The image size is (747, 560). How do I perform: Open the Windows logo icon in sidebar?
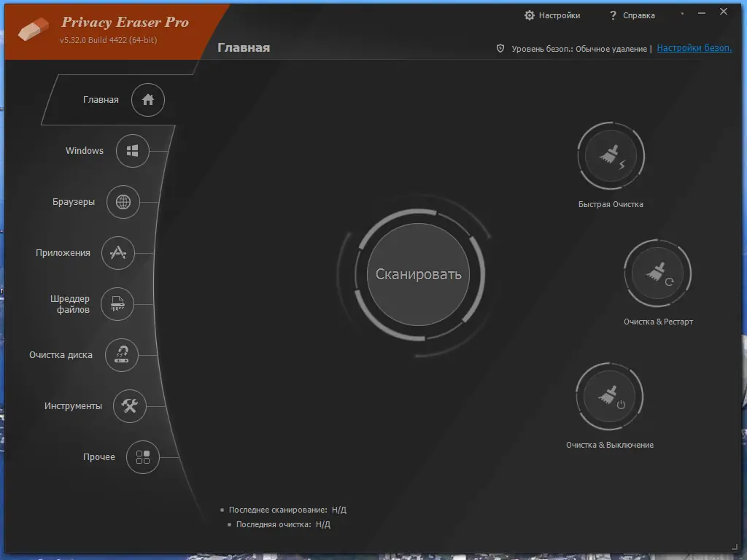(x=133, y=151)
